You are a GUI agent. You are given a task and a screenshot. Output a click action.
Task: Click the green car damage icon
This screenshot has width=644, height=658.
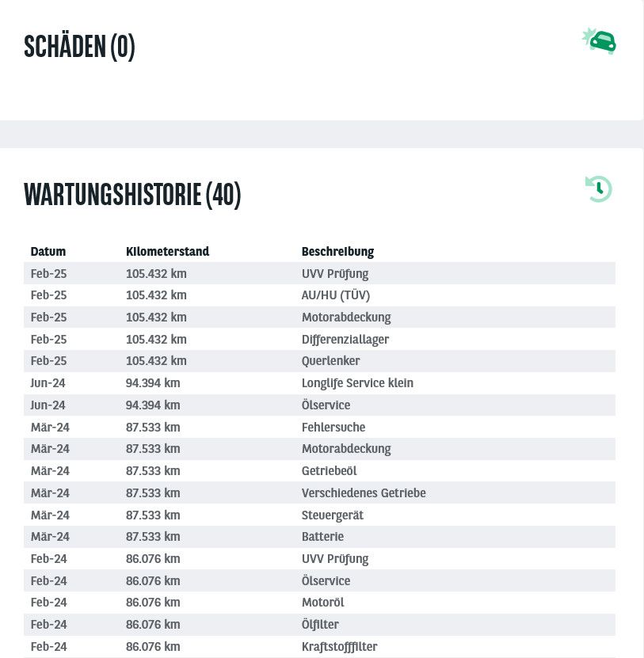(599, 41)
